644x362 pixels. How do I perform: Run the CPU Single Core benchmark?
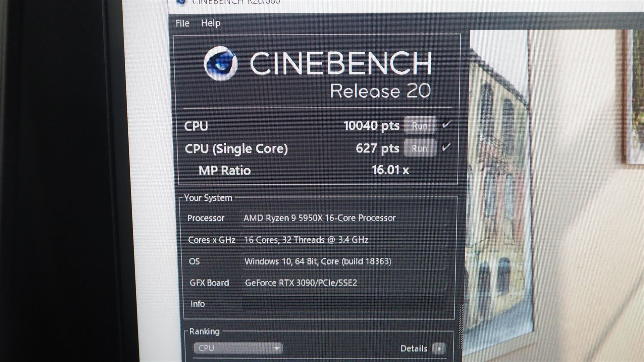click(x=420, y=147)
